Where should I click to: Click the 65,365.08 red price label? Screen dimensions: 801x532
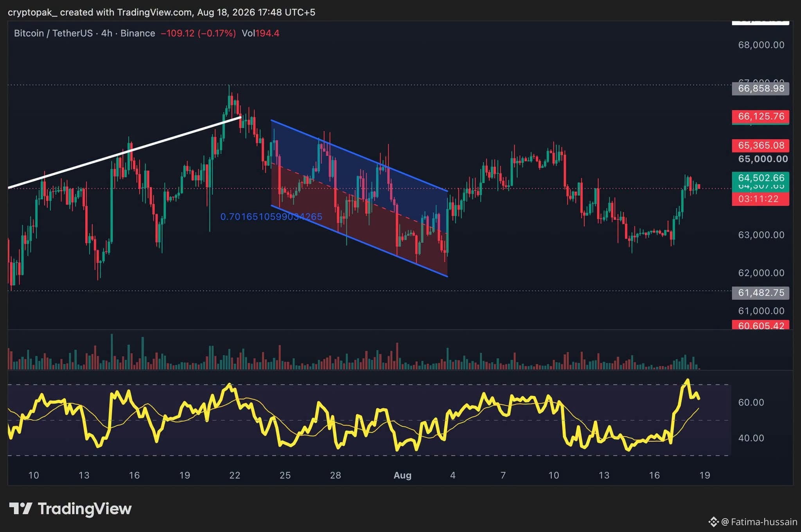click(761, 146)
